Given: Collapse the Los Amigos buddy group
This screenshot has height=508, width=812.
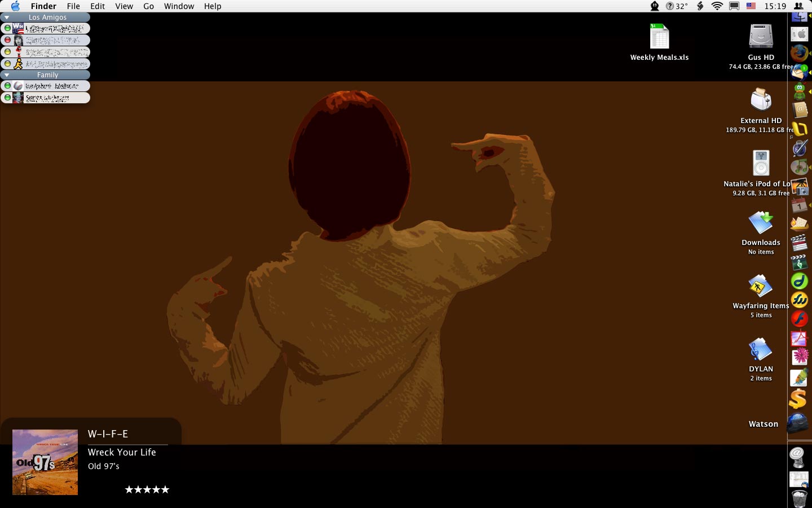Looking at the screenshot, I should (7, 17).
